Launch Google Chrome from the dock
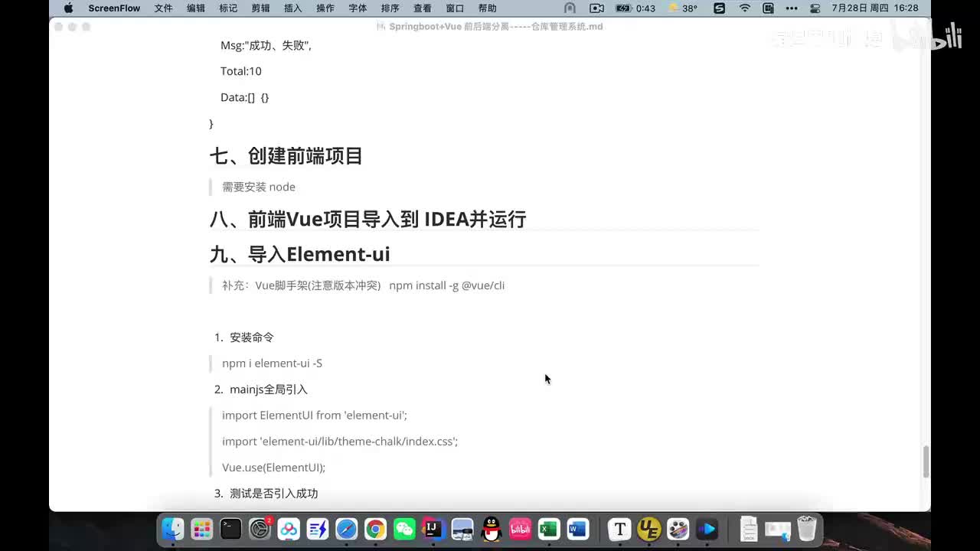Viewport: 980px width, 551px height. (375, 529)
